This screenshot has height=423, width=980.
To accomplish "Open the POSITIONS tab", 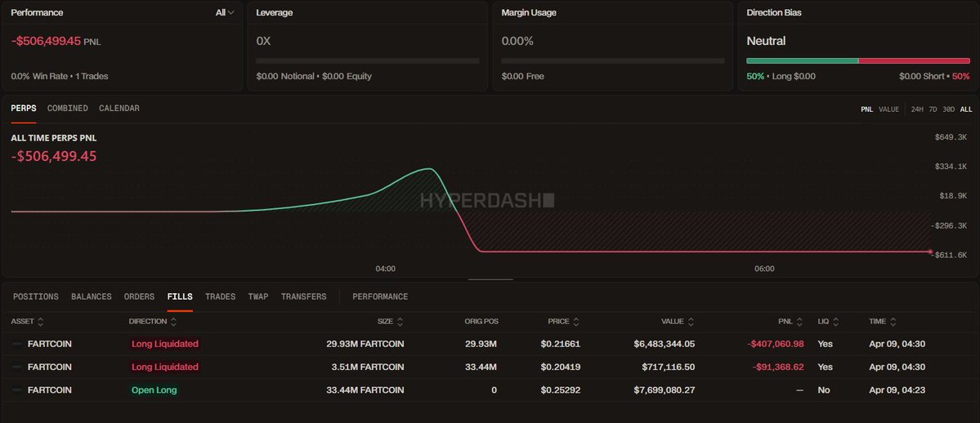I will [x=36, y=296].
